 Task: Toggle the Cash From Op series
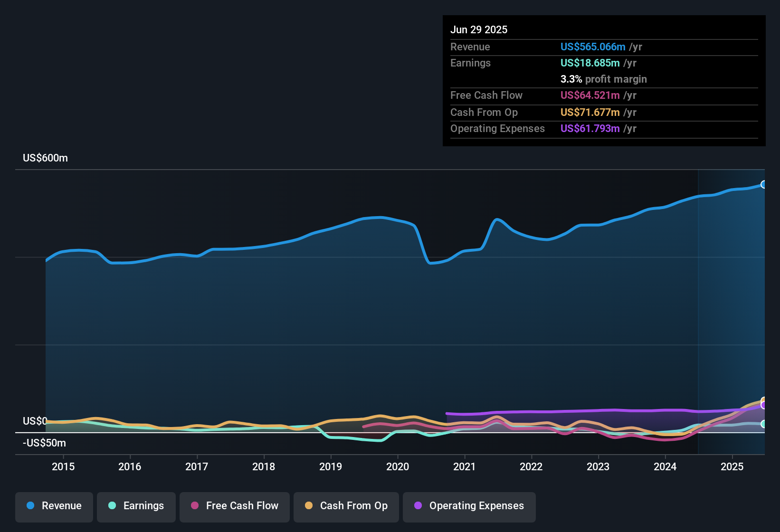(346, 506)
